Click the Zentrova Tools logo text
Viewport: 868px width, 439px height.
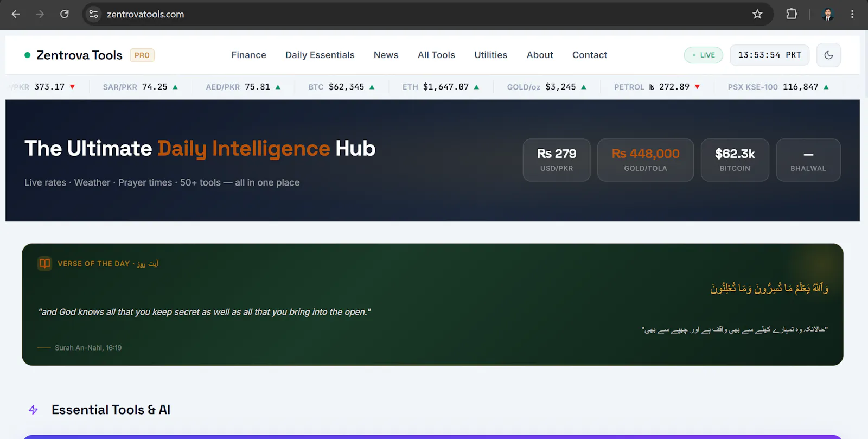click(79, 55)
